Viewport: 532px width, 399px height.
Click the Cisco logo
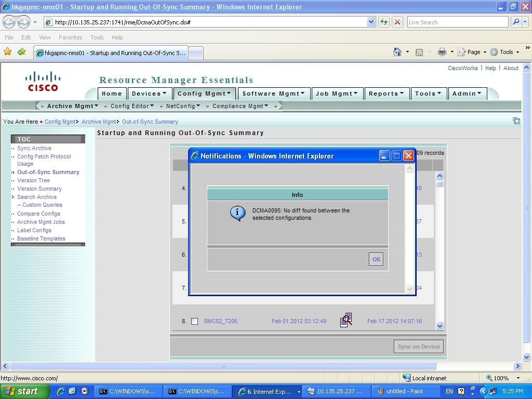[43, 81]
